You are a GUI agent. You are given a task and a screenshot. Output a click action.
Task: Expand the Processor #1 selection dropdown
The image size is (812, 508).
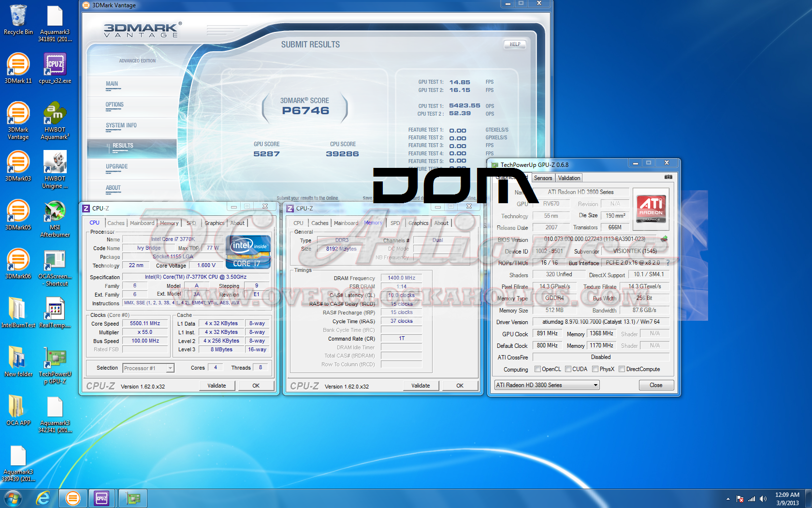pyautogui.click(x=170, y=368)
